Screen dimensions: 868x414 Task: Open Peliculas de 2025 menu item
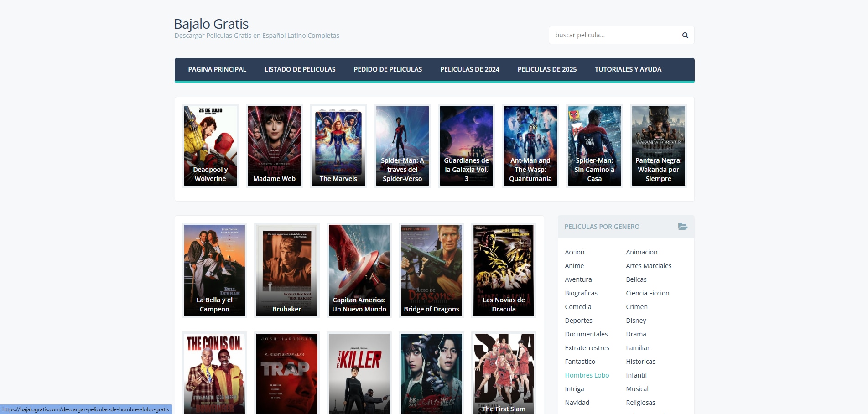coord(547,69)
